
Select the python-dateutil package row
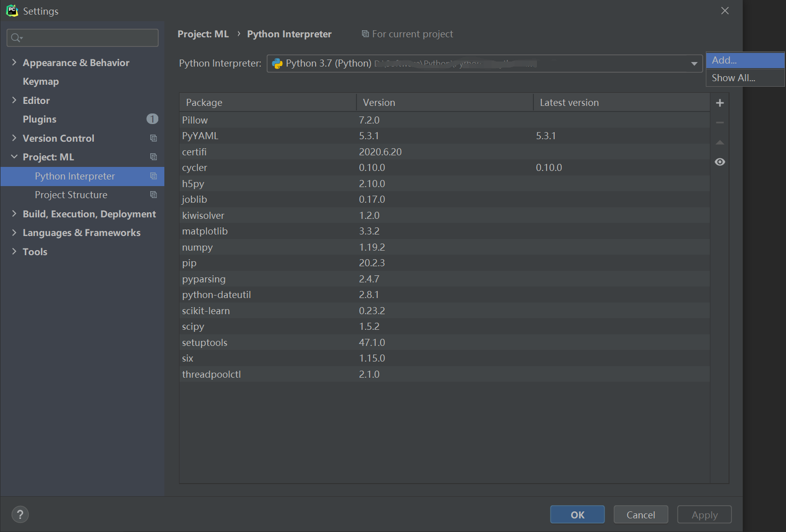(x=445, y=294)
